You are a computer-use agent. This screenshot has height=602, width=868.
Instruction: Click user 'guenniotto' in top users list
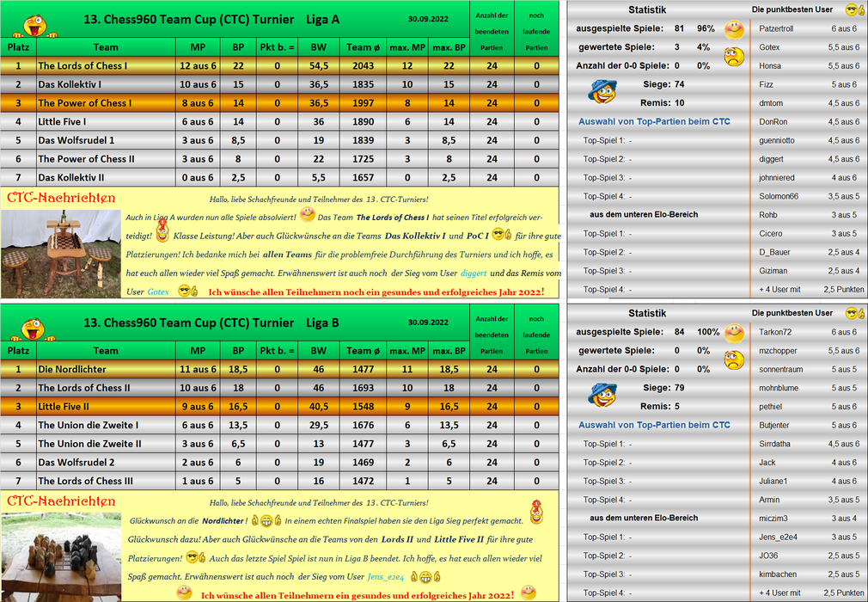tap(777, 141)
